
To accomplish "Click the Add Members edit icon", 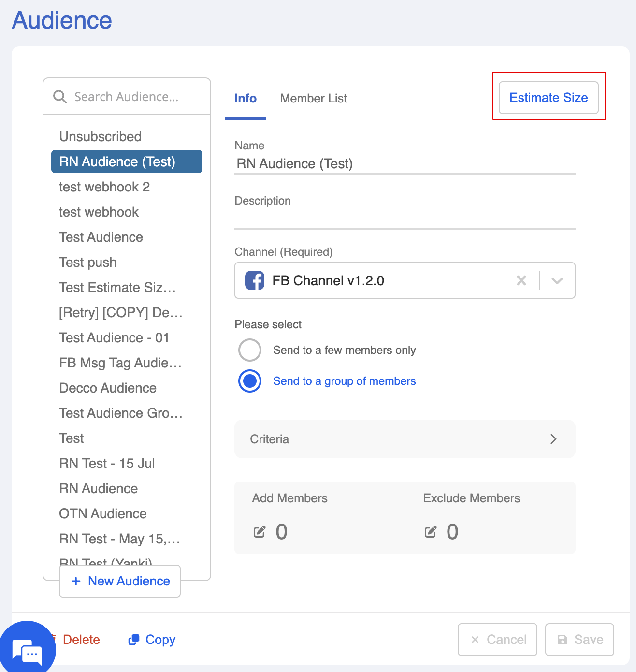I will pos(260,532).
